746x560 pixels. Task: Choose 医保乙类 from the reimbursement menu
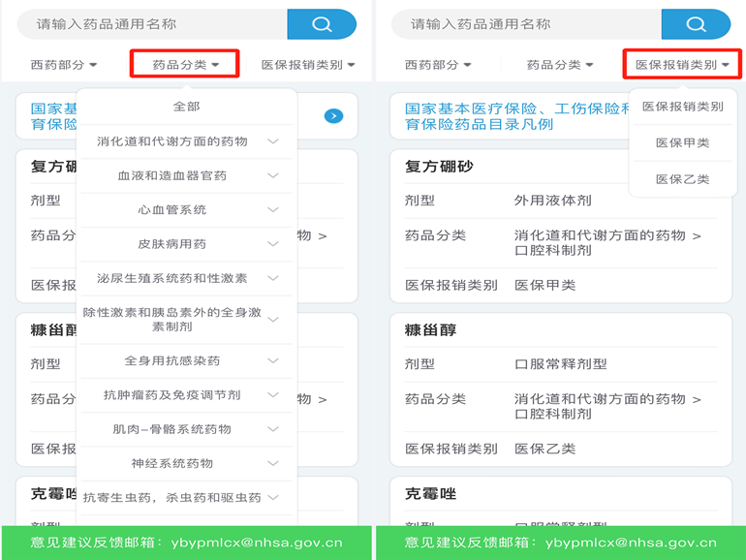point(682,179)
